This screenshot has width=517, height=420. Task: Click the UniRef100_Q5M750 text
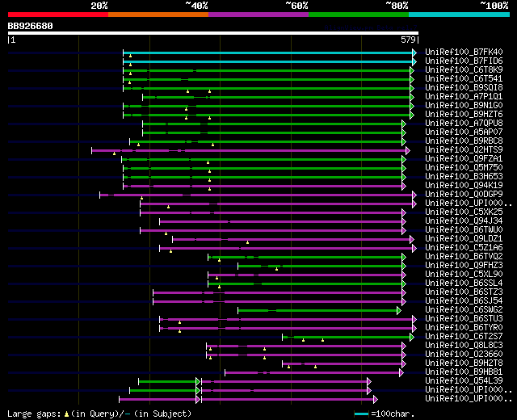tap(464, 167)
